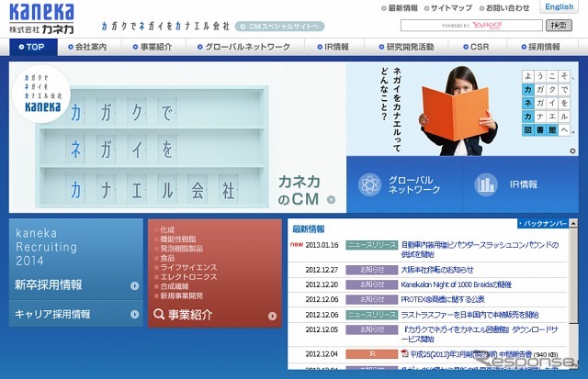Click the お知らせ tag on 2012.12.20
This screenshot has width=588, height=379.
pos(371,284)
